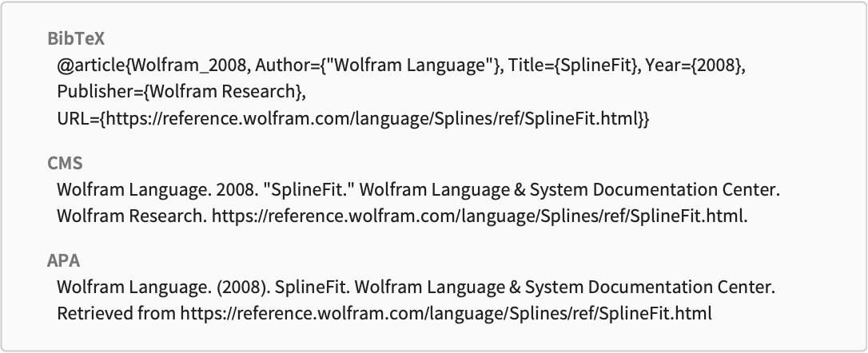The height and width of the screenshot is (353, 868).
Task: Click 'Wolfram Language. 2008.' in CMS citation
Action: coord(157,190)
